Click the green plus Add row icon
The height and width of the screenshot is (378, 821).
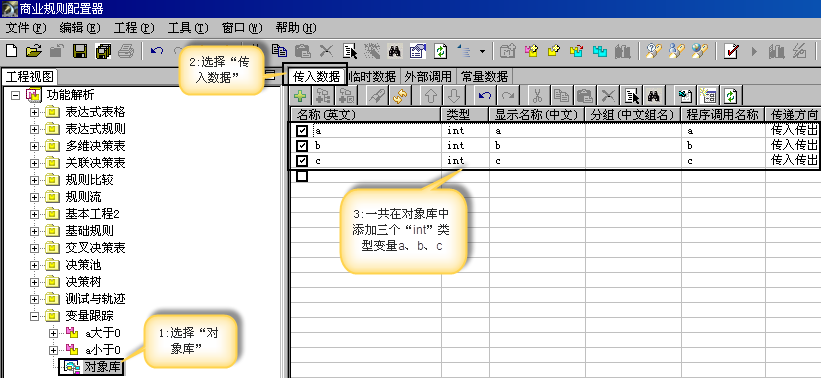click(300, 96)
